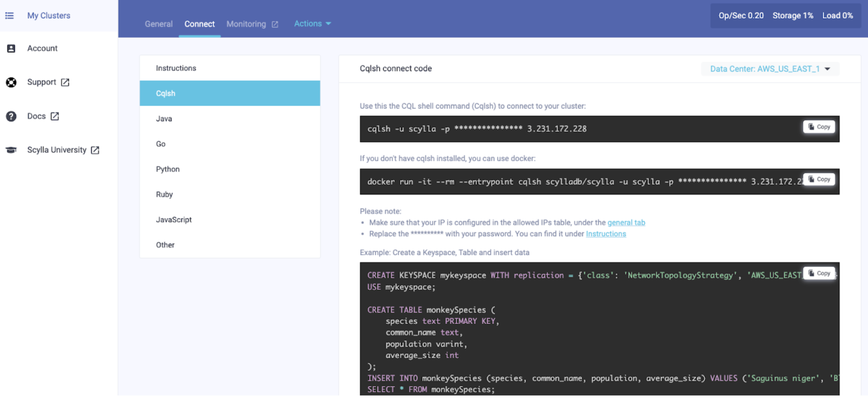
Task: Select the Ruby connection option
Action: (x=164, y=194)
